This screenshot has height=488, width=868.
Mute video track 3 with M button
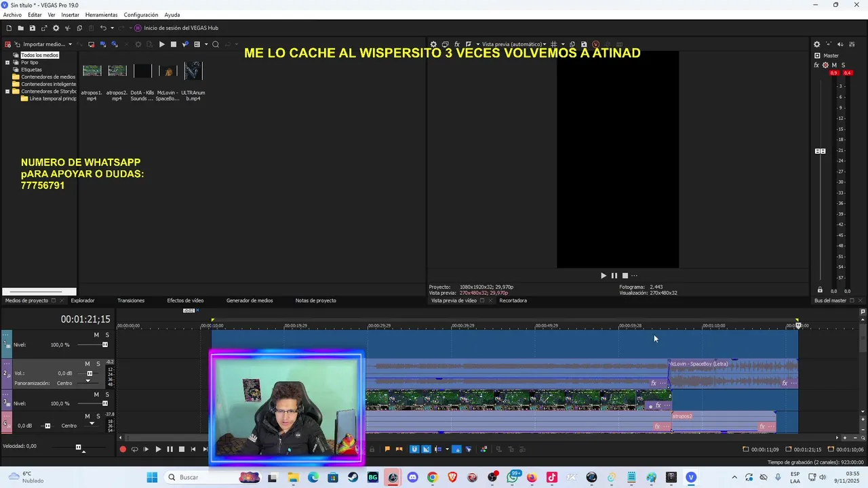[x=96, y=394]
